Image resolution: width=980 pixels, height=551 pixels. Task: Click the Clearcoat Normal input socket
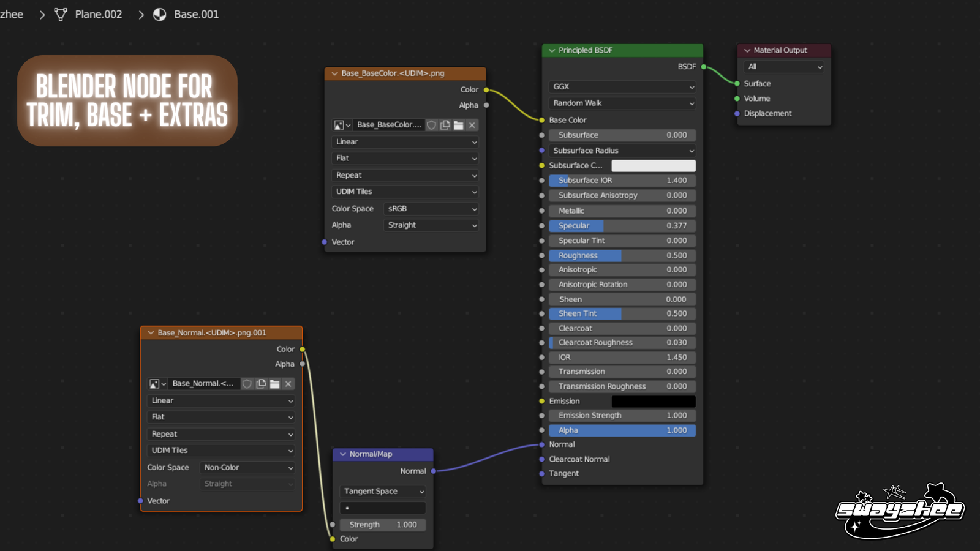coord(541,460)
